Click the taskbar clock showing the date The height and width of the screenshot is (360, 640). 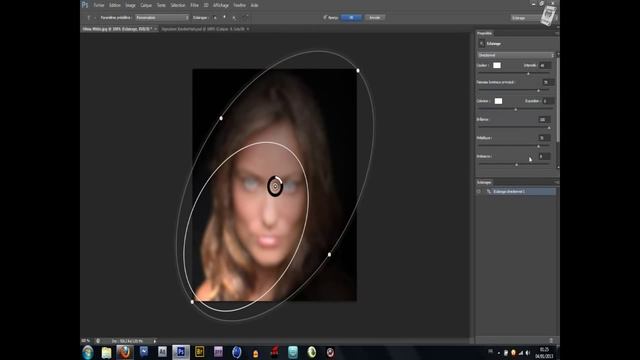544,353
